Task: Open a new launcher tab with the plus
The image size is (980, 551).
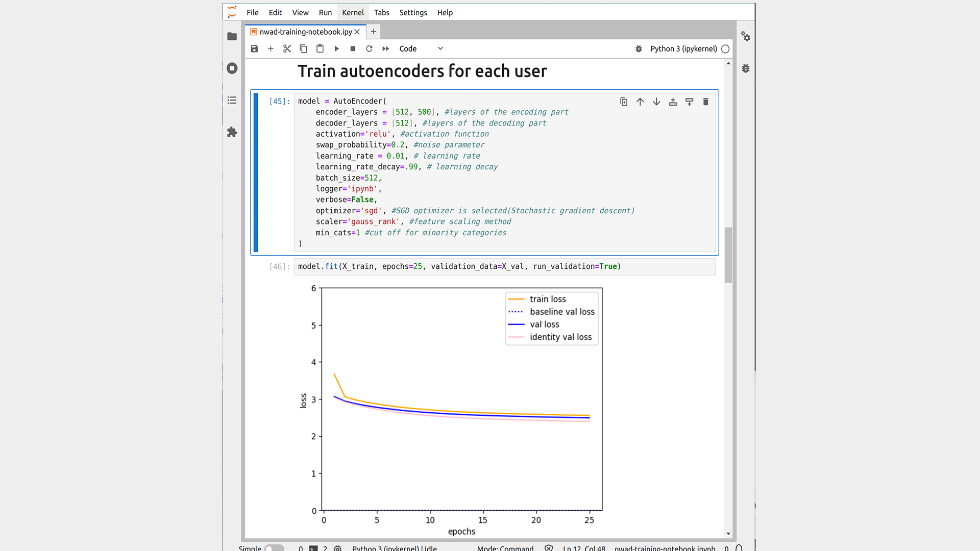Action: pos(374,32)
